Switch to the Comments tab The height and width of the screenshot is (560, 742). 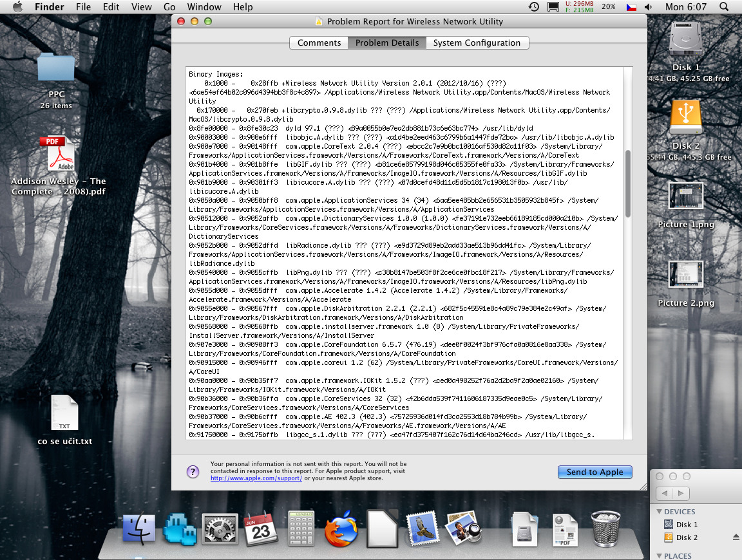coord(319,42)
